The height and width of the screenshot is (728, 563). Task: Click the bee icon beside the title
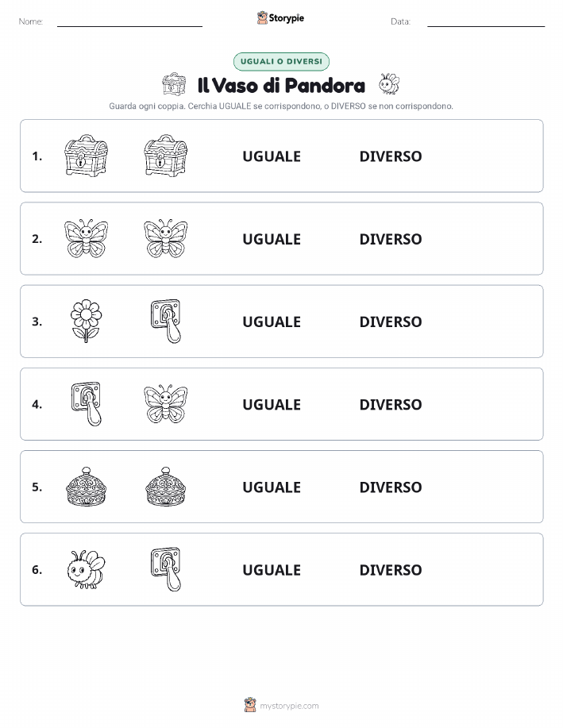[x=389, y=84]
